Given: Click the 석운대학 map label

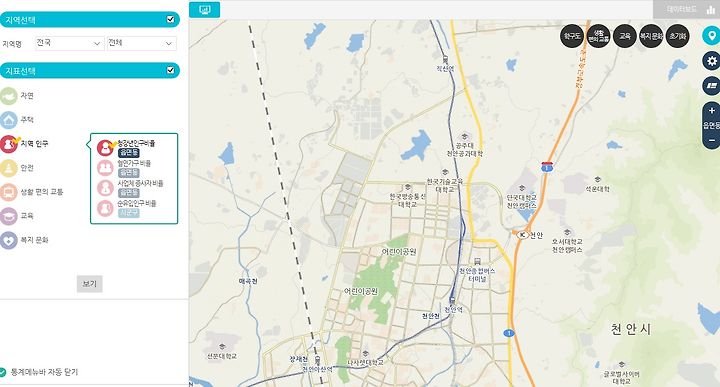Looking at the screenshot, I should coord(597,188).
